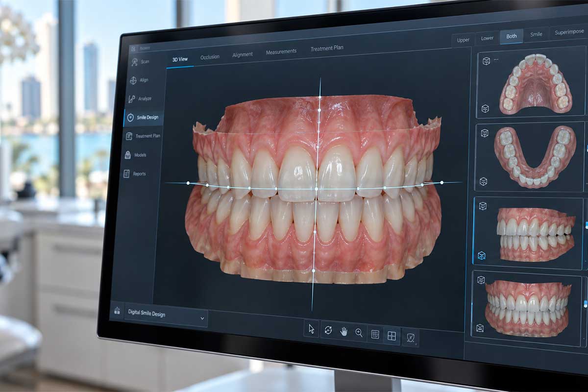The width and height of the screenshot is (588, 392).
Task: Click the patient icon in the title bar
Action: (134, 49)
